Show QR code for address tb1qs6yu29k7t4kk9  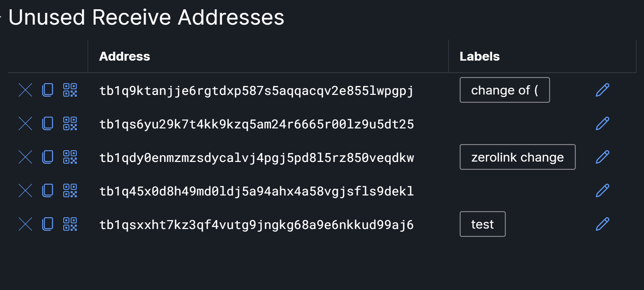(x=70, y=124)
